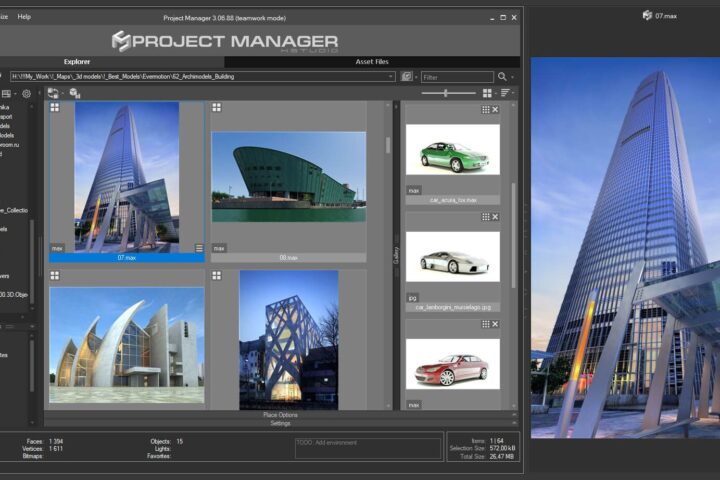
Task: Click the max tag on 07.max tile
Action: tap(57, 248)
